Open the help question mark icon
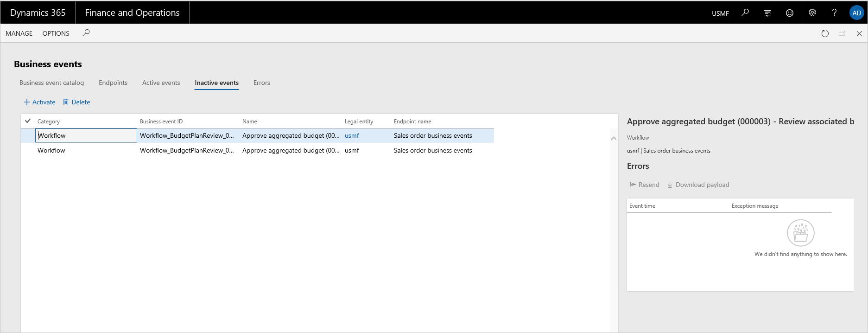 (x=835, y=13)
